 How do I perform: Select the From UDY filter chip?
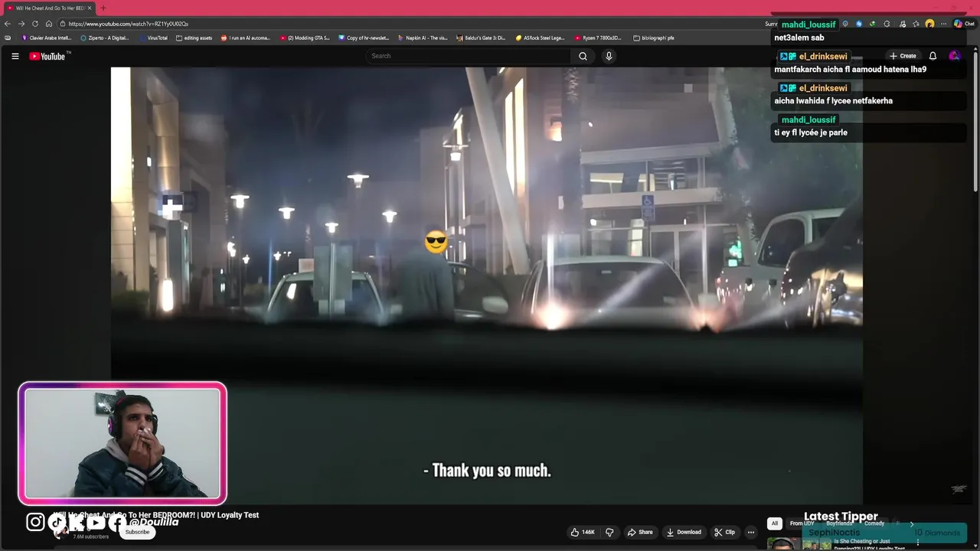802,523
